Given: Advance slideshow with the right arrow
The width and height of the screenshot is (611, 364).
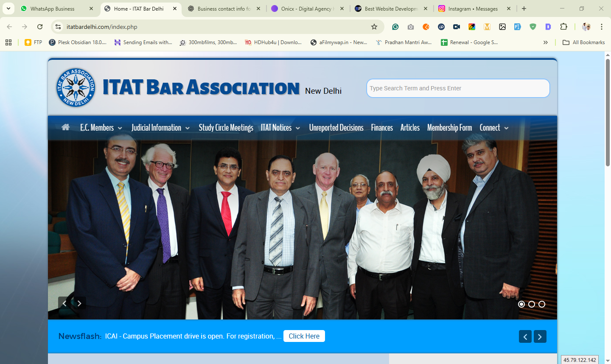Looking at the screenshot, I should pos(79,303).
